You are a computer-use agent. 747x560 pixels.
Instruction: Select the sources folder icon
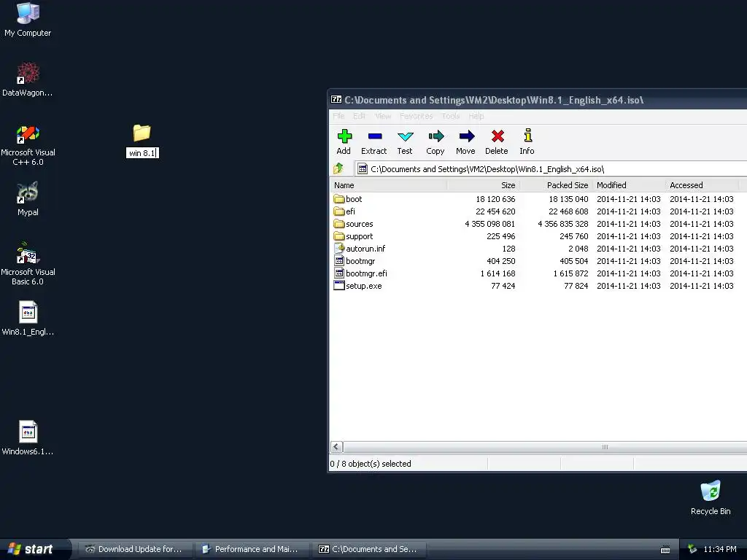tap(338, 224)
